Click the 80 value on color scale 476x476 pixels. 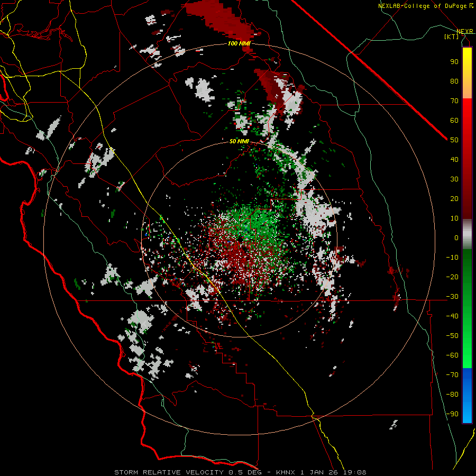click(x=454, y=81)
